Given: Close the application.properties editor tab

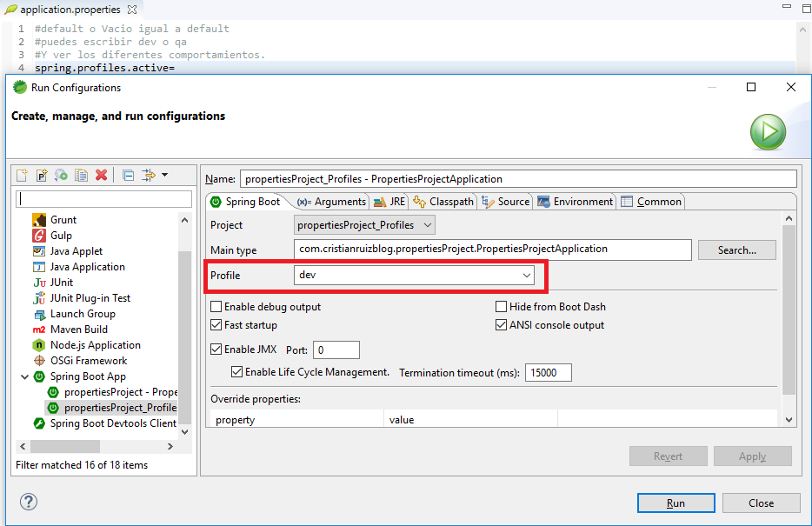Looking at the screenshot, I should pos(132,10).
